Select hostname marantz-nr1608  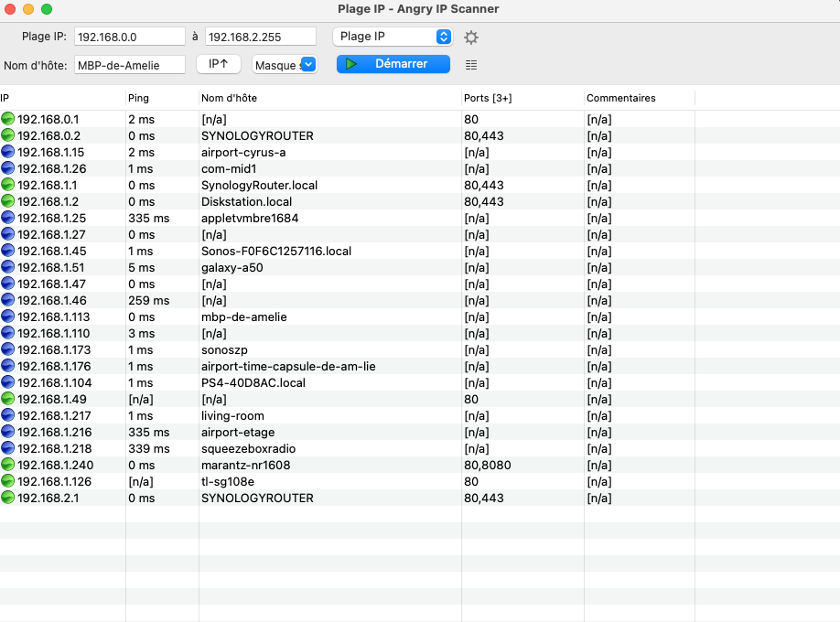[x=246, y=465]
